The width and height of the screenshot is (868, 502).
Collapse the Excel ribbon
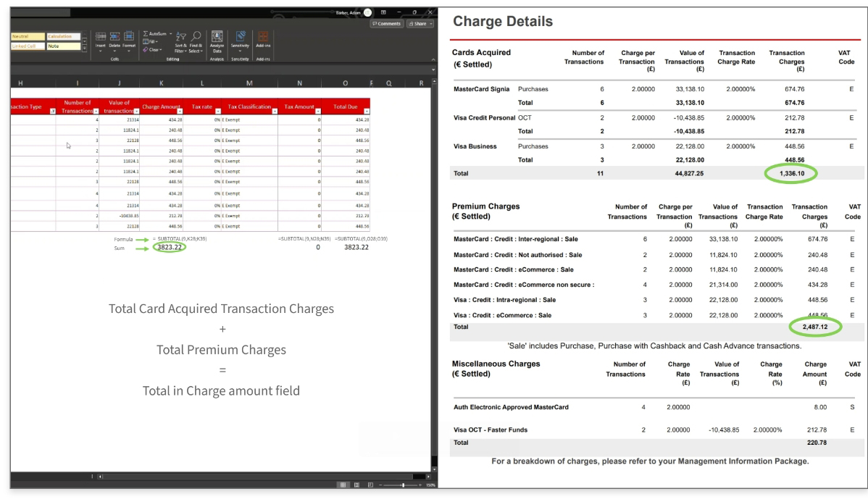pyautogui.click(x=433, y=59)
